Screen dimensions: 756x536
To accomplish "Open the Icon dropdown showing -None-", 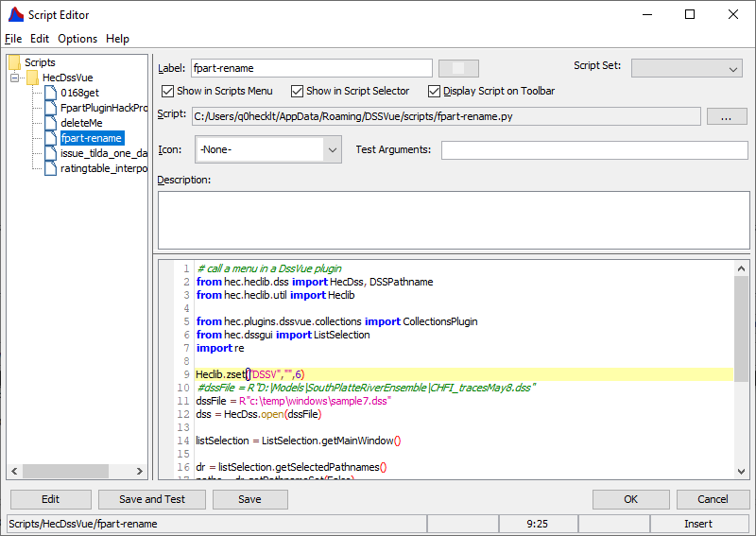I will pos(268,149).
